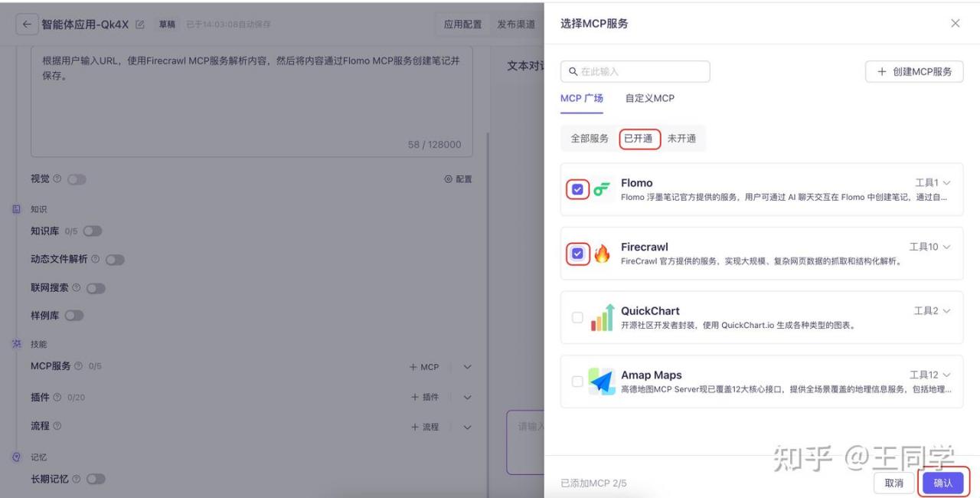980x498 pixels.
Task: Enable the 动态文件解析 switch
Action: coord(115,260)
